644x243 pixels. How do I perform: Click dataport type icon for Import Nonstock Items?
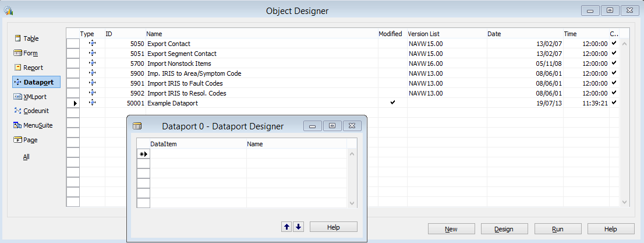93,64
